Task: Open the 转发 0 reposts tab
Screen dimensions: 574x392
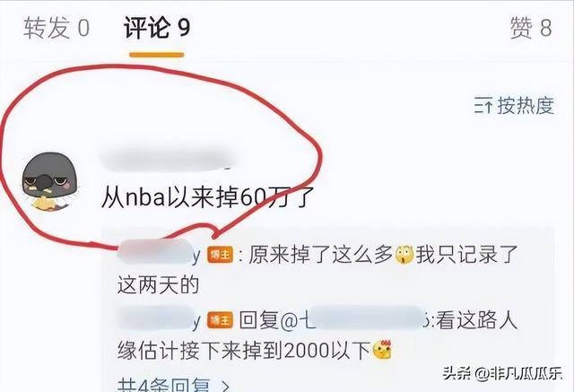Action: pos(57,28)
